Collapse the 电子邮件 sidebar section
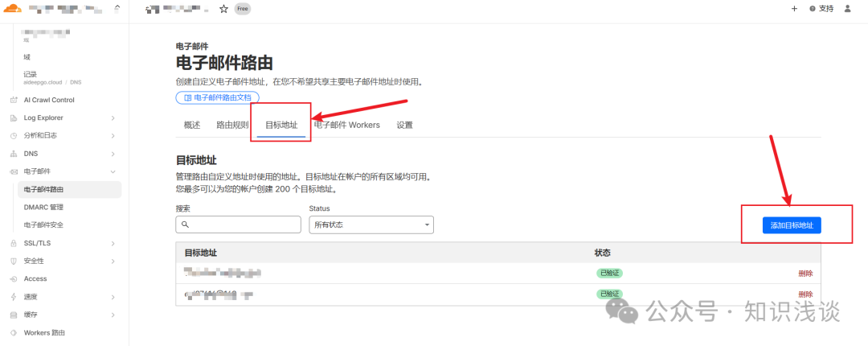Viewport: 868px width, 346px height. (x=113, y=171)
